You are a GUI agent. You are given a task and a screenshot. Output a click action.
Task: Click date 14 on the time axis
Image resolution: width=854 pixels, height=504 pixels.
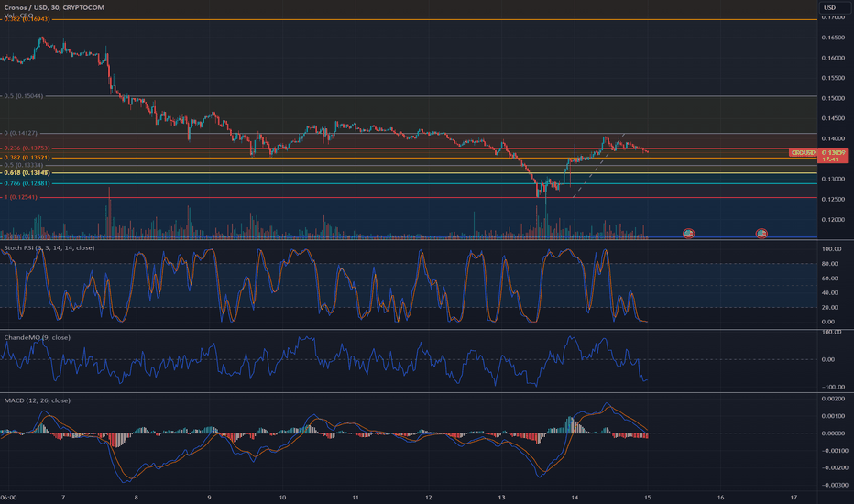point(575,498)
